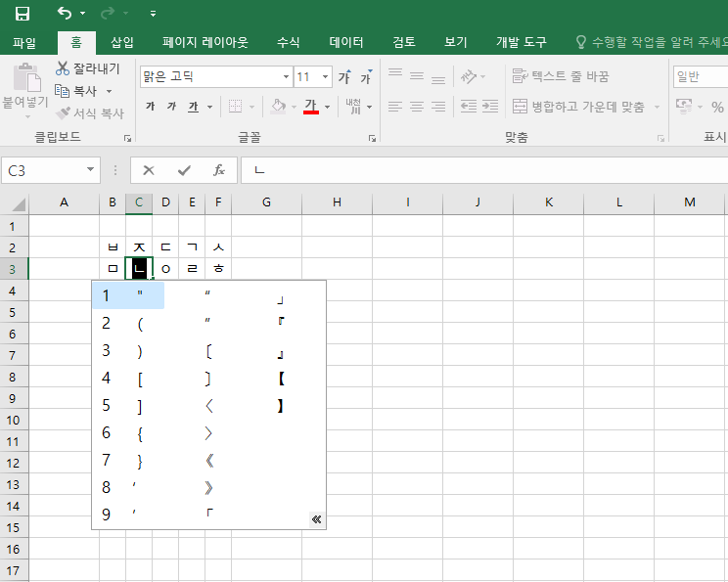Toggle 텍스트 줄 바꿈 wrap text
The width and height of the screenshot is (728, 582).
click(561, 76)
